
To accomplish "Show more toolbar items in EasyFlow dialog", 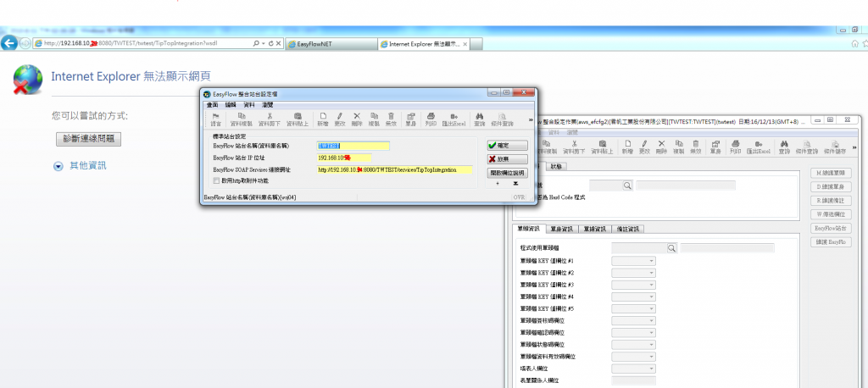I will 531,119.
